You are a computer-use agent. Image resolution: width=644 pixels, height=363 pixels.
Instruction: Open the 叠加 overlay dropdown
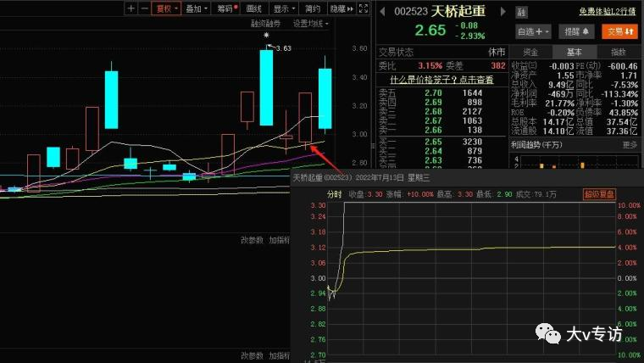pyautogui.click(x=197, y=8)
